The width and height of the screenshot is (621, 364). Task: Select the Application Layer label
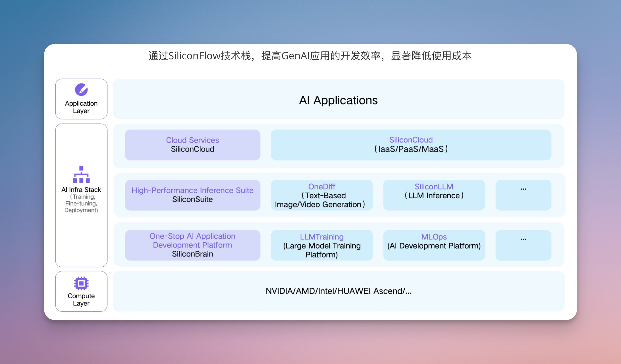pos(81,107)
